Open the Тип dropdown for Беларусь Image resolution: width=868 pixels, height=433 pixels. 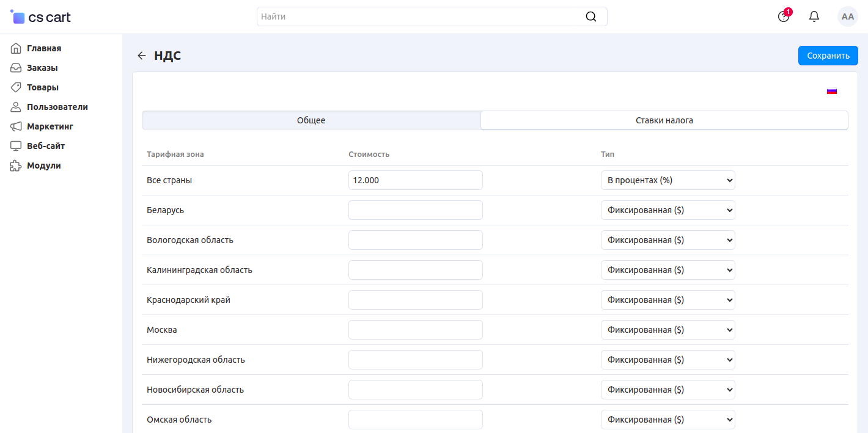(x=668, y=210)
